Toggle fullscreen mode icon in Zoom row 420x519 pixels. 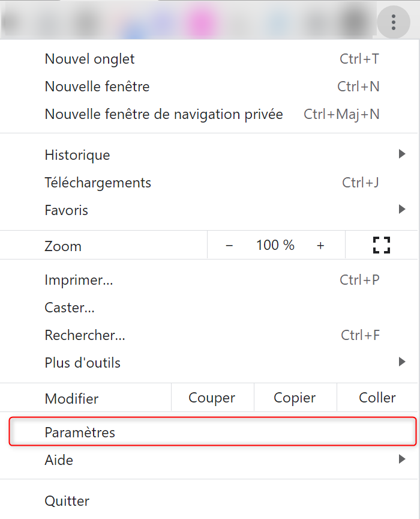(382, 245)
